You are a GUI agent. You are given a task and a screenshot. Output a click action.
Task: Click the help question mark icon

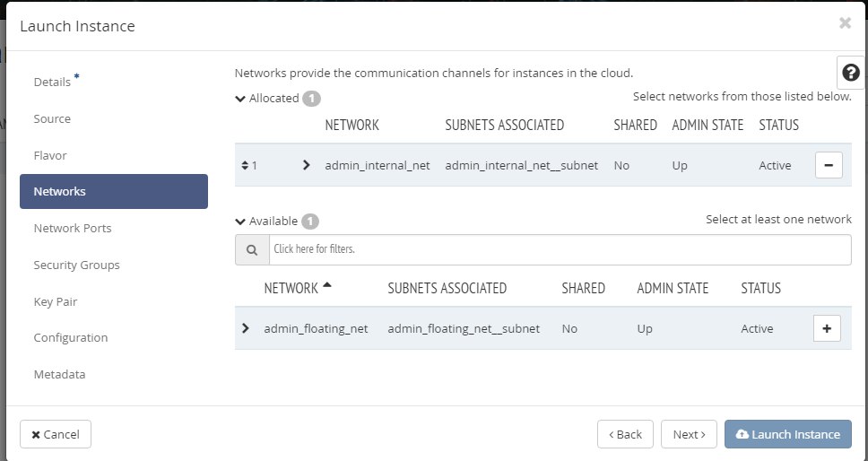[x=851, y=73]
